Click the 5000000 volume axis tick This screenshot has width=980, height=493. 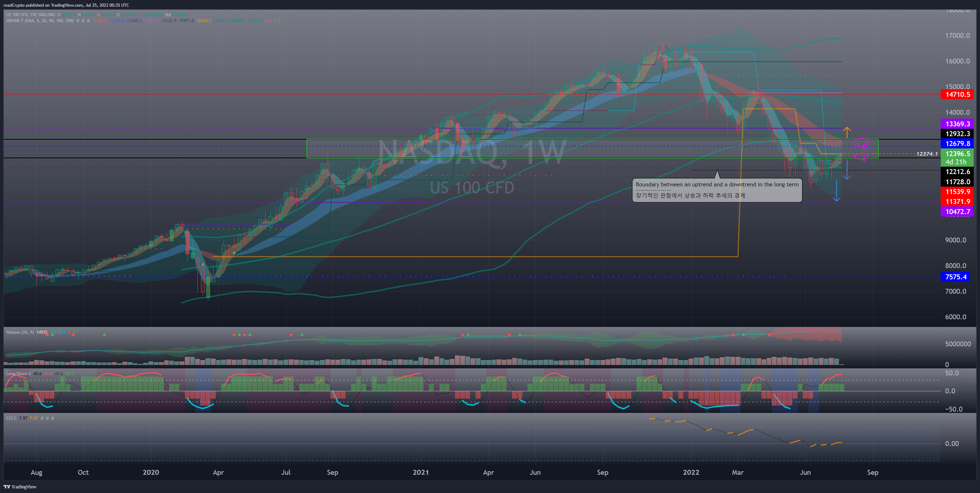point(958,344)
